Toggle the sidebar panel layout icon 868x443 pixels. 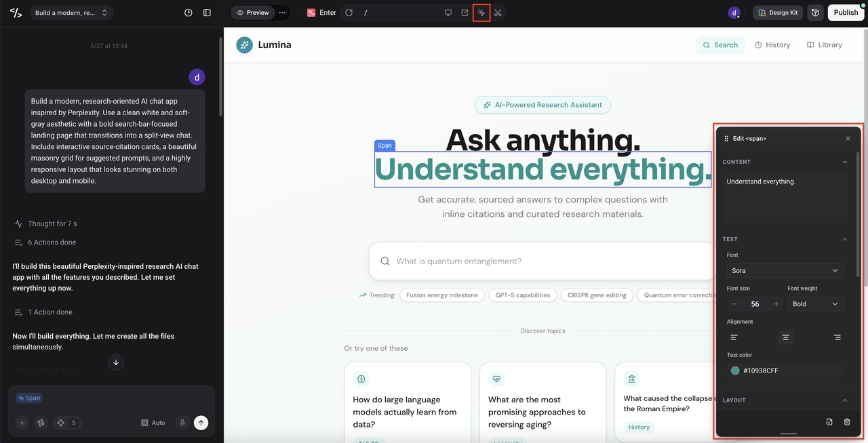208,13
